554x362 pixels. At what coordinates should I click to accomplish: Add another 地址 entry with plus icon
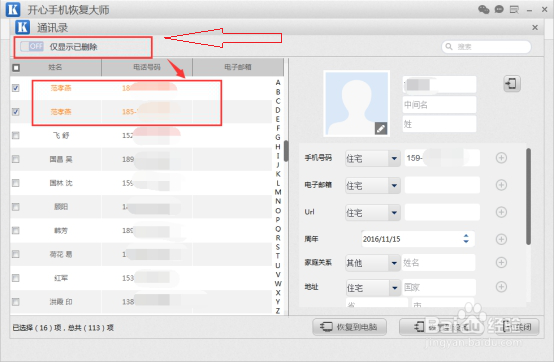point(501,286)
